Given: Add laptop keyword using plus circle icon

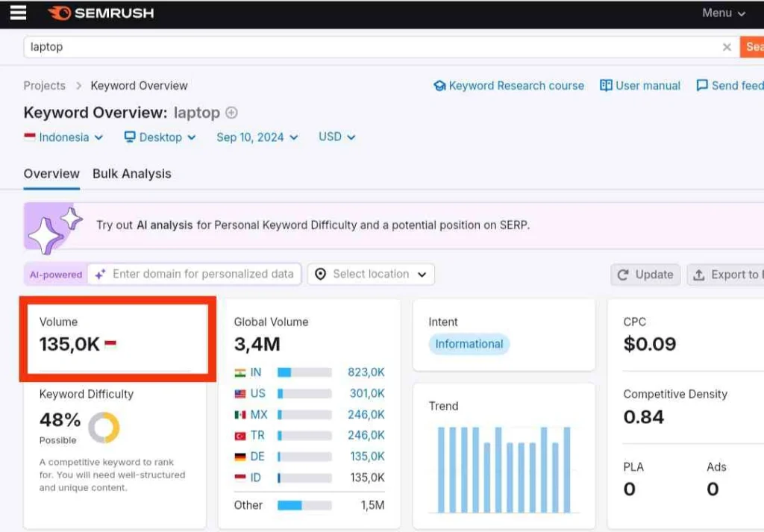Looking at the screenshot, I should point(231,113).
